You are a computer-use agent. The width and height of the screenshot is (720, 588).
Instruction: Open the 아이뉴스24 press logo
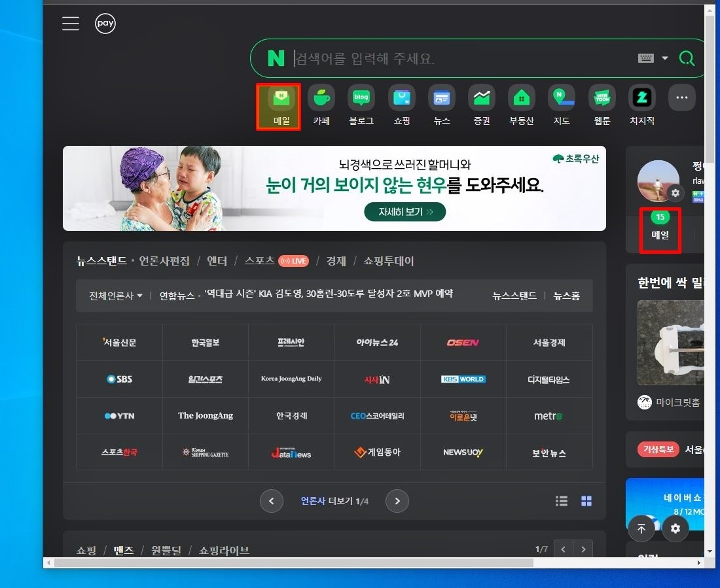point(377,343)
